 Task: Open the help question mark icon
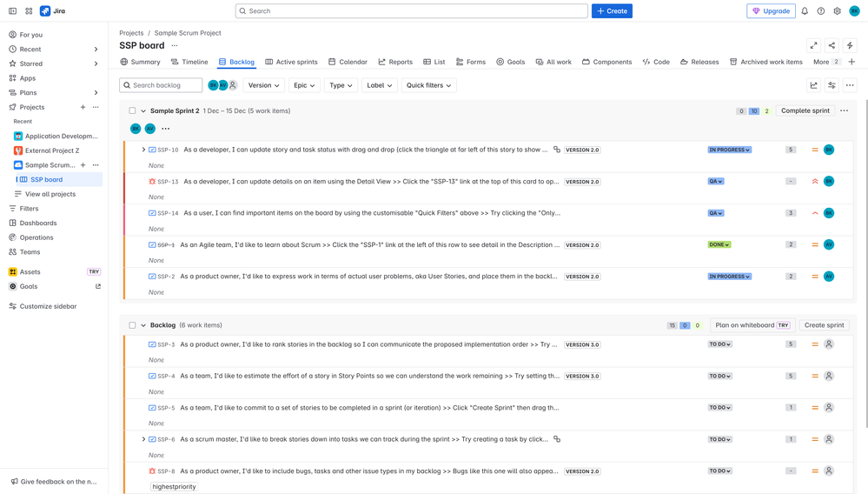(821, 11)
